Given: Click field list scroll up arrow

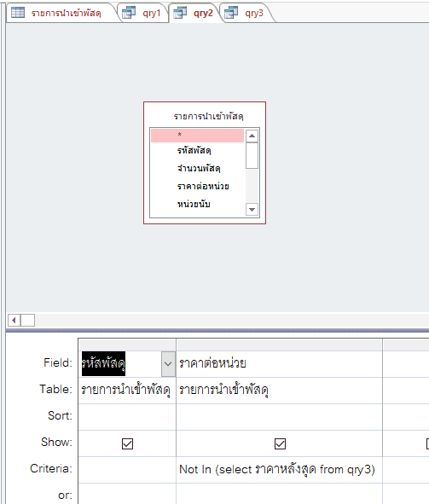Looking at the screenshot, I should click(x=252, y=136).
